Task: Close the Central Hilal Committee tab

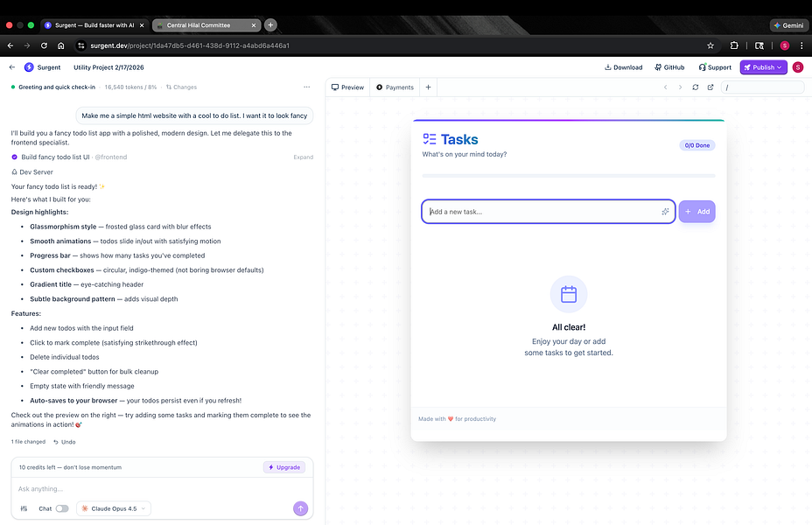Action: click(x=253, y=24)
